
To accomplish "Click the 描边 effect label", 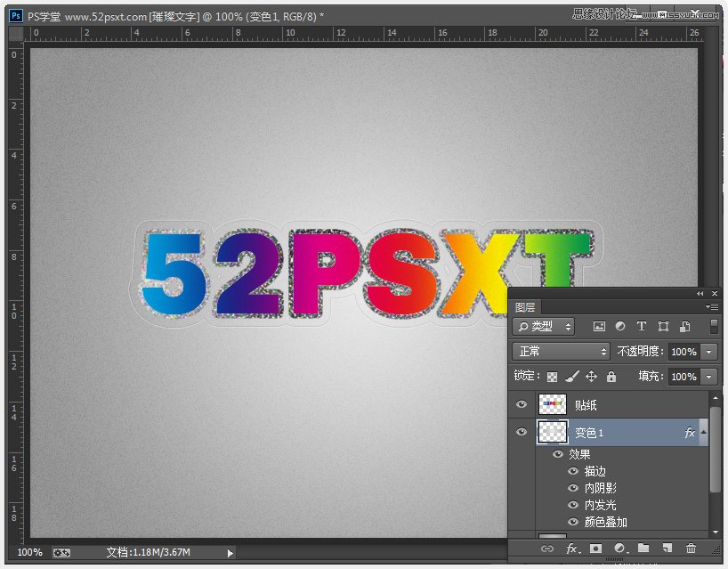I will pyautogui.click(x=595, y=471).
